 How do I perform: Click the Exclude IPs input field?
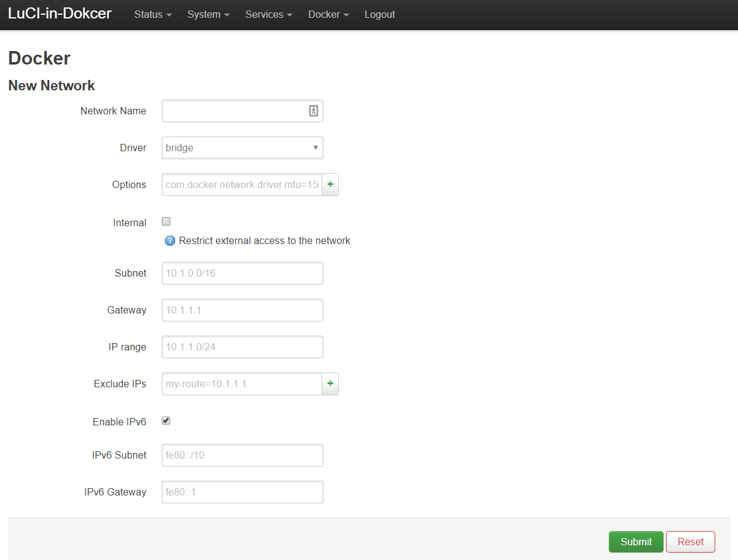[242, 384]
